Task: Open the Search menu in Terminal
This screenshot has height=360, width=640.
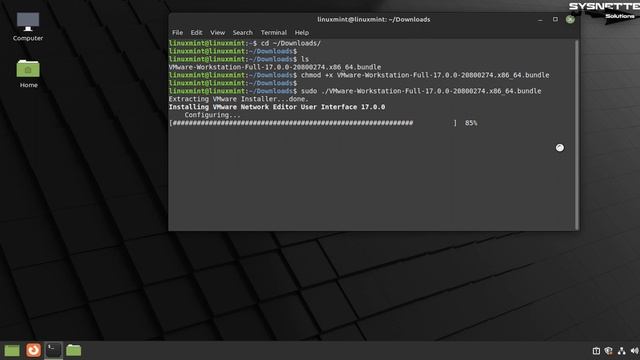Action: (242, 32)
